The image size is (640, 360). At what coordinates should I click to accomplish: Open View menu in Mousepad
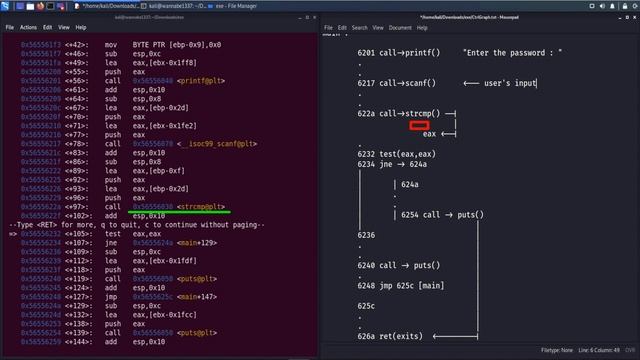378,28
